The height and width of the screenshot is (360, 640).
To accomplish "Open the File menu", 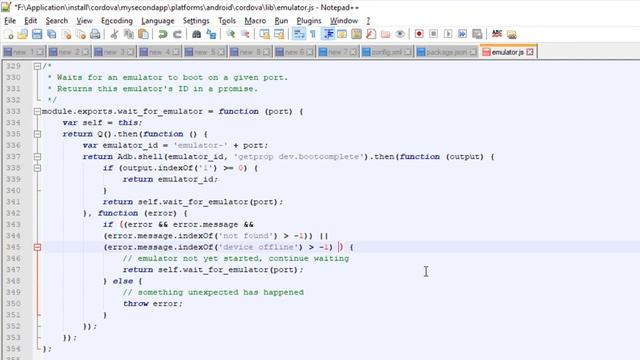I will coord(10,21).
